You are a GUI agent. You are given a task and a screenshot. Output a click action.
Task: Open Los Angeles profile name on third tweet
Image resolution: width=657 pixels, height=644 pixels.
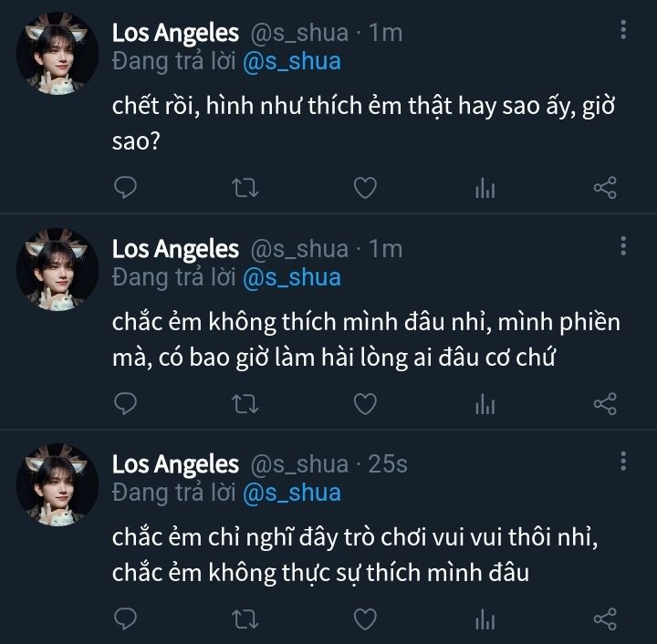tap(175, 464)
